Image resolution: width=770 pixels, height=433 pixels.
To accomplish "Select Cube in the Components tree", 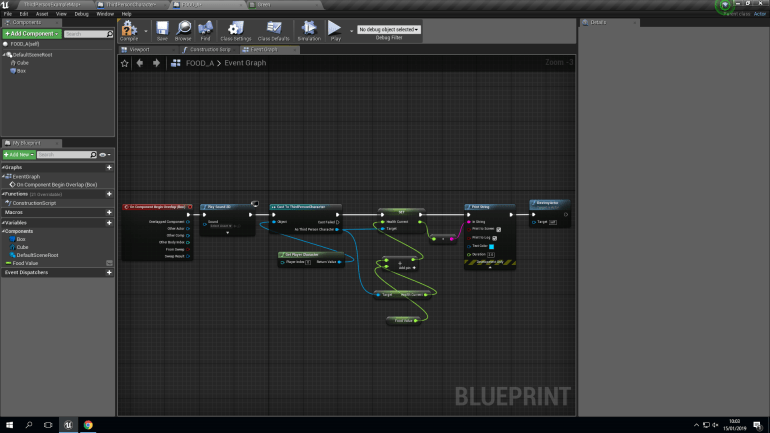I will [23, 63].
